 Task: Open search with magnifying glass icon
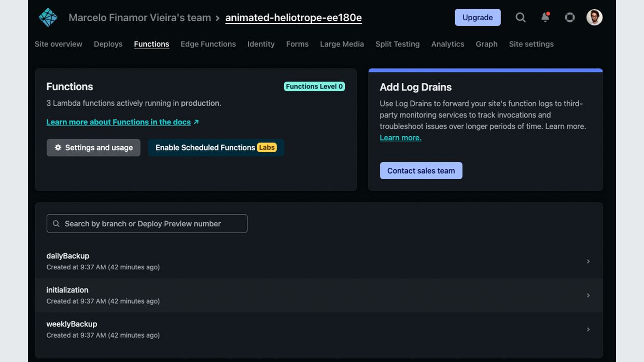pos(521,18)
